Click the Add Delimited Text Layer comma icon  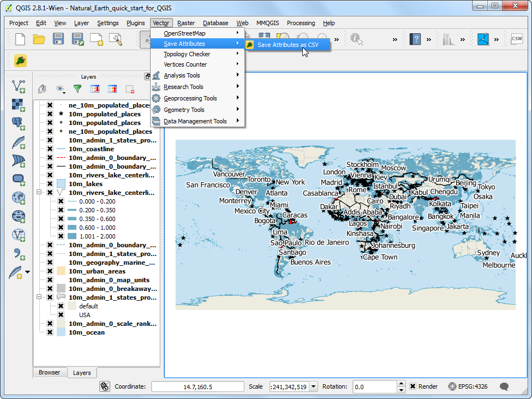[19, 254]
